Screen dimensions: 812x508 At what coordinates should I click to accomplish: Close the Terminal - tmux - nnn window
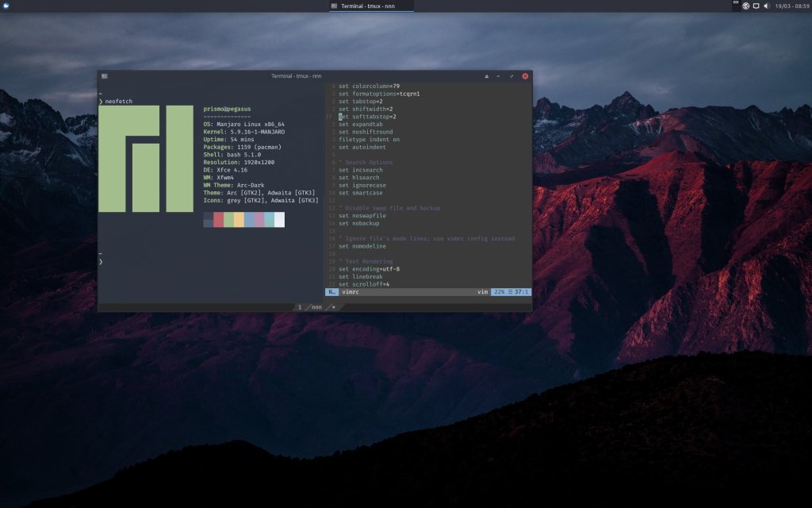pos(524,76)
